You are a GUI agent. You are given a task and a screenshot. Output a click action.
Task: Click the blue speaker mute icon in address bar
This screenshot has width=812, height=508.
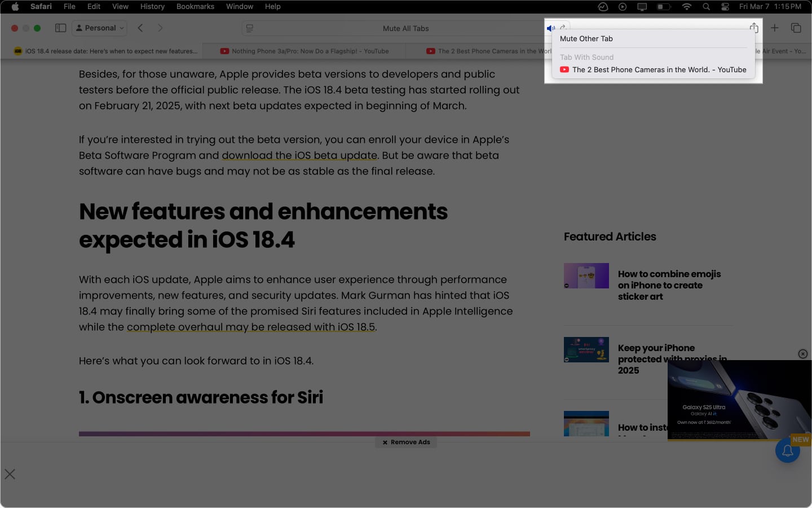(550, 28)
